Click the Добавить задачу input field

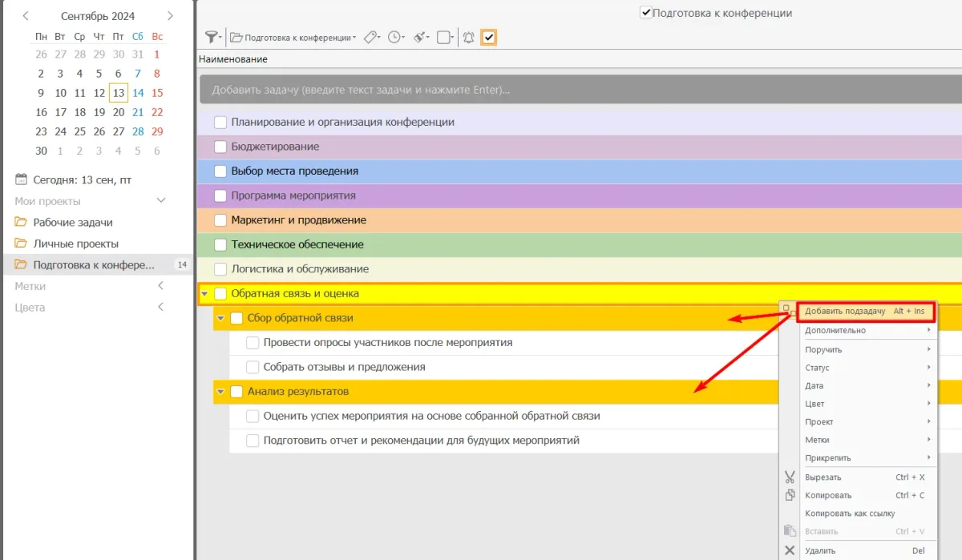(x=577, y=91)
